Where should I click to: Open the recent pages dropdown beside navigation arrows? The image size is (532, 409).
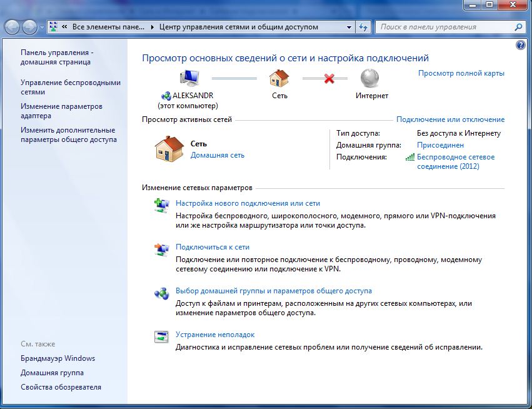pos(42,28)
